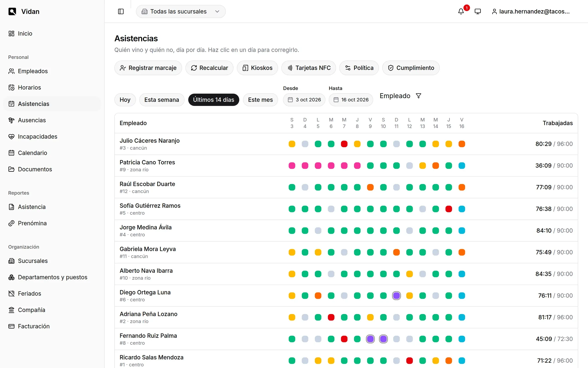Click employee name Jorge Medina Ávila

[x=146, y=227]
